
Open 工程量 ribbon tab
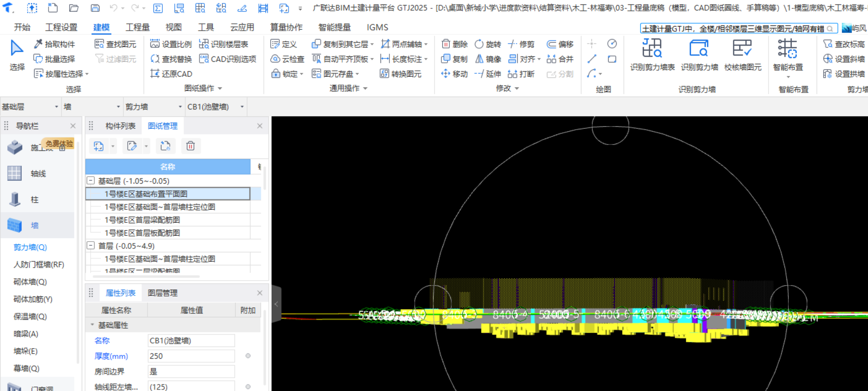(x=138, y=27)
